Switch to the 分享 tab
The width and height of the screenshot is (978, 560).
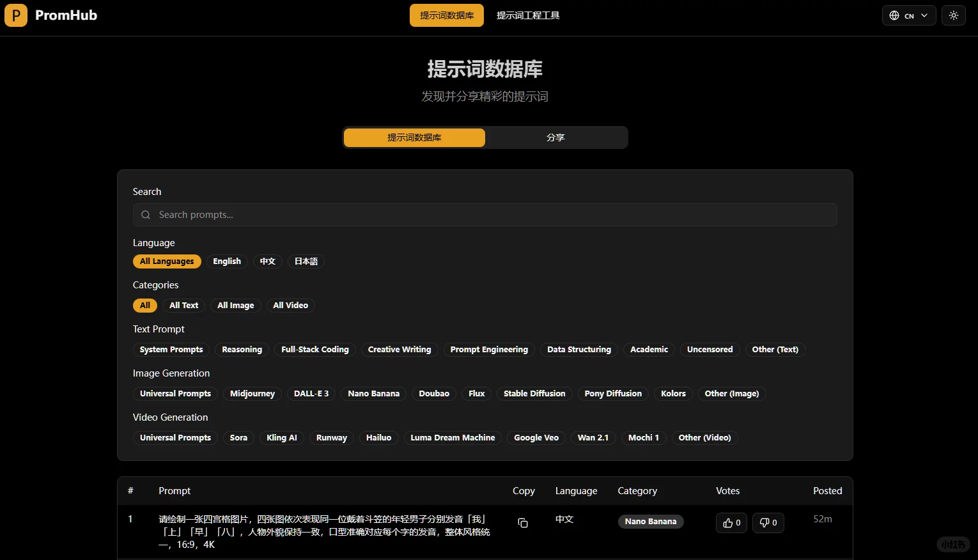pos(555,137)
